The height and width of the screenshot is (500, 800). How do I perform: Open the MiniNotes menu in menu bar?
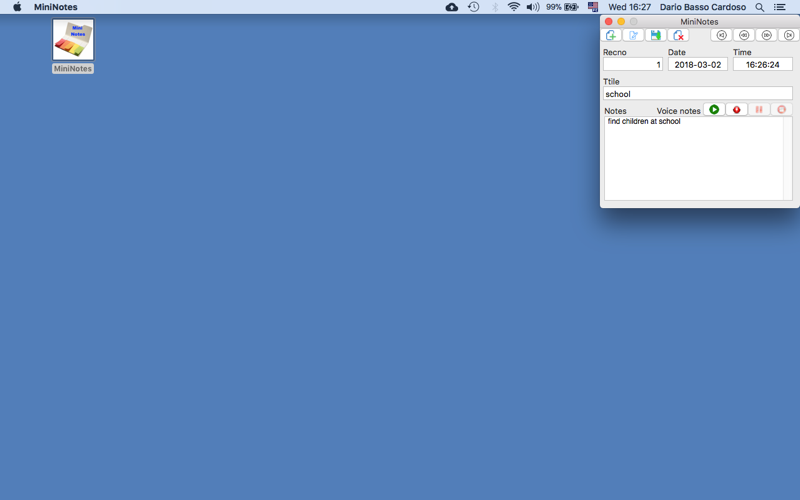click(x=56, y=7)
